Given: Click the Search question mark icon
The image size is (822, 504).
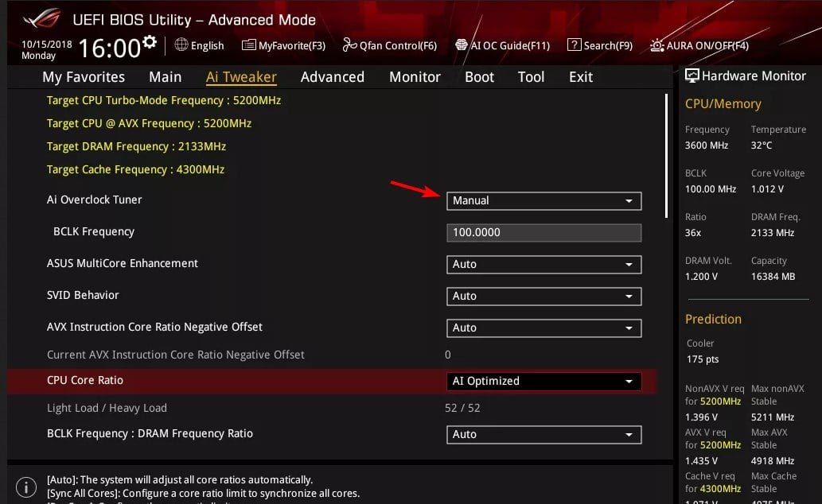Looking at the screenshot, I should tap(574, 45).
